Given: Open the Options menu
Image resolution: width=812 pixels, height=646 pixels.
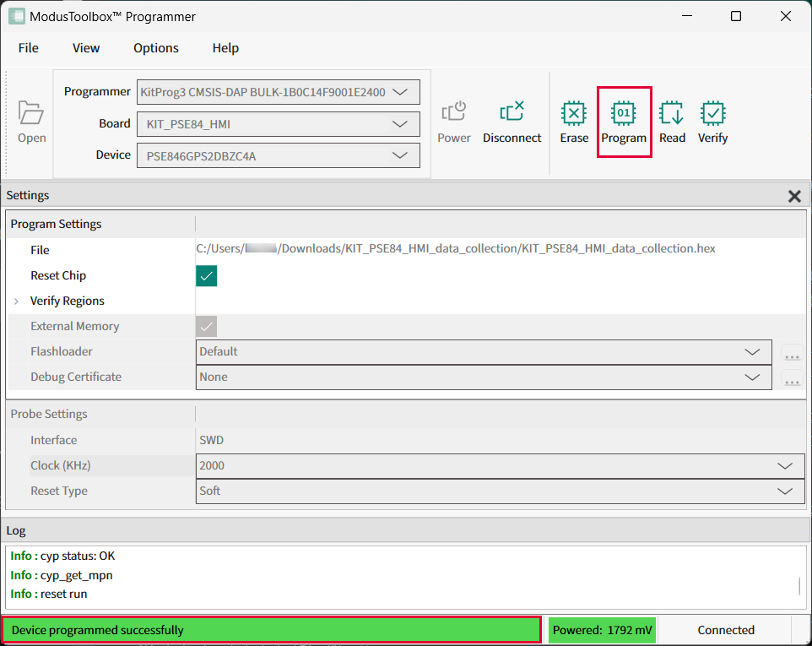Looking at the screenshot, I should (156, 48).
